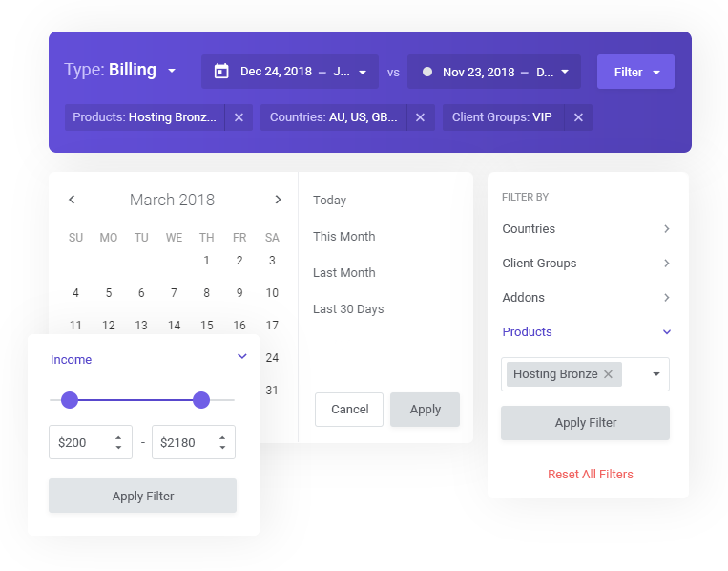
Task: Choose the Last 30 Days preset
Action: tap(348, 309)
